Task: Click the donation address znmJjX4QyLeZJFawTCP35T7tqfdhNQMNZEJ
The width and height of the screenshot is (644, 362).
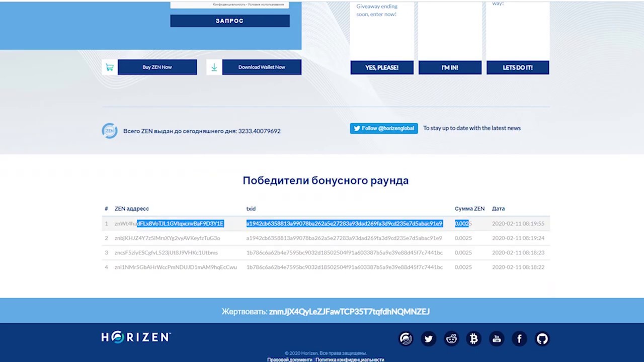Action: click(x=349, y=312)
